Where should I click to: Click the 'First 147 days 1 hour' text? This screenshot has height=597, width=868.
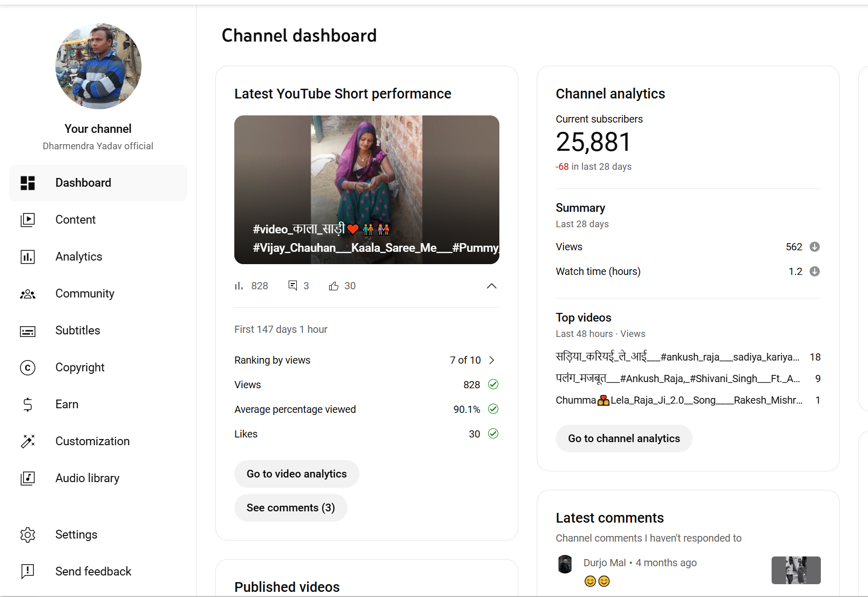point(281,329)
